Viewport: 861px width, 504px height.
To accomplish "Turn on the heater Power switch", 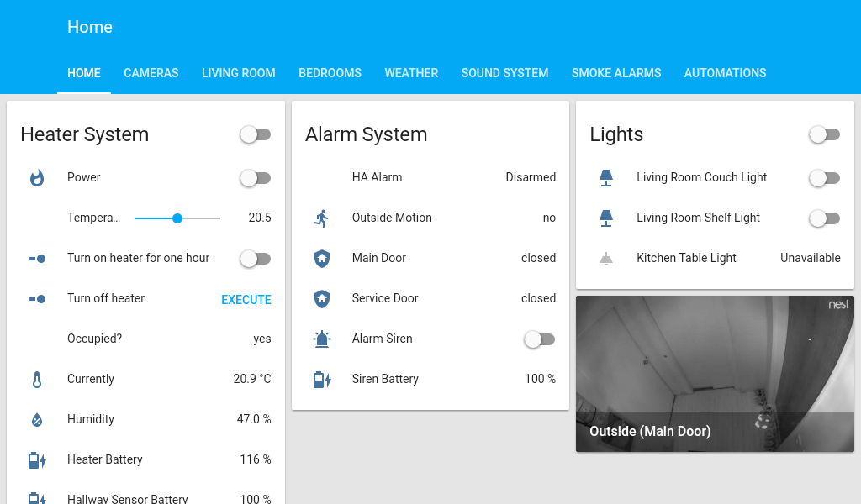I will coord(255,178).
